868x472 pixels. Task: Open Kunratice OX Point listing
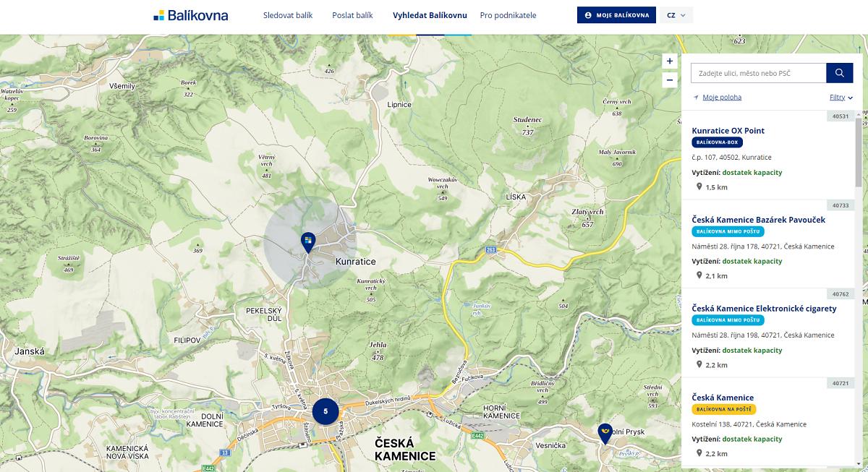tap(728, 131)
